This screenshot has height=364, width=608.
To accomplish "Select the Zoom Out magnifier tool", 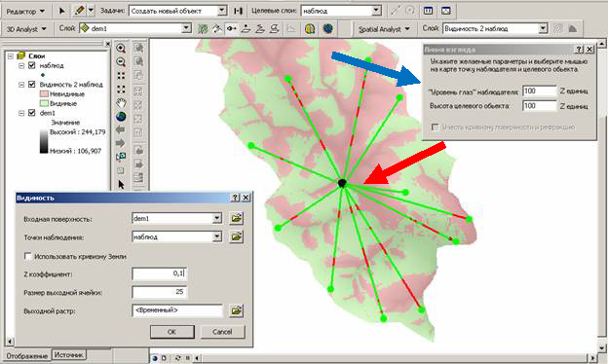I will tap(121, 62).
